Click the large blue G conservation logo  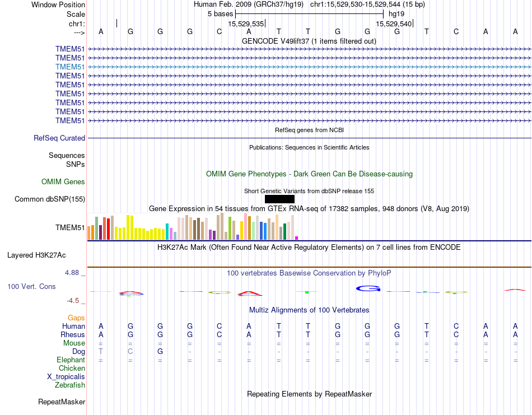[x=368, y=289]
